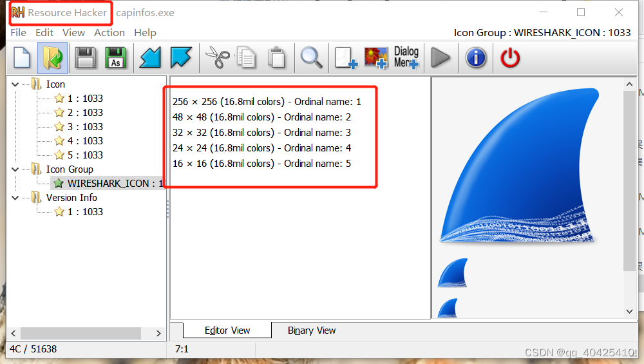This screenshot has width=644, height=364.
Task: Select icon resource 5 : 1033
Action: pyautogui.click(x=85, y=155)
